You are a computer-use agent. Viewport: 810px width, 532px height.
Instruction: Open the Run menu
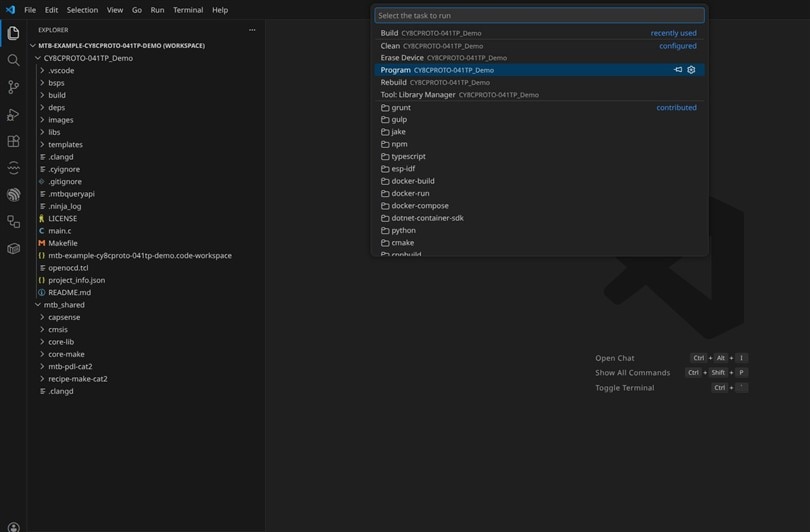157,10
